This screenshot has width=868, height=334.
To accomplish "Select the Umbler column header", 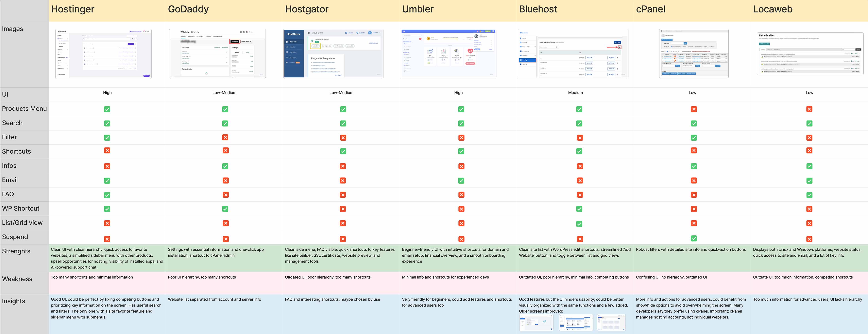I will click(418, 10).
